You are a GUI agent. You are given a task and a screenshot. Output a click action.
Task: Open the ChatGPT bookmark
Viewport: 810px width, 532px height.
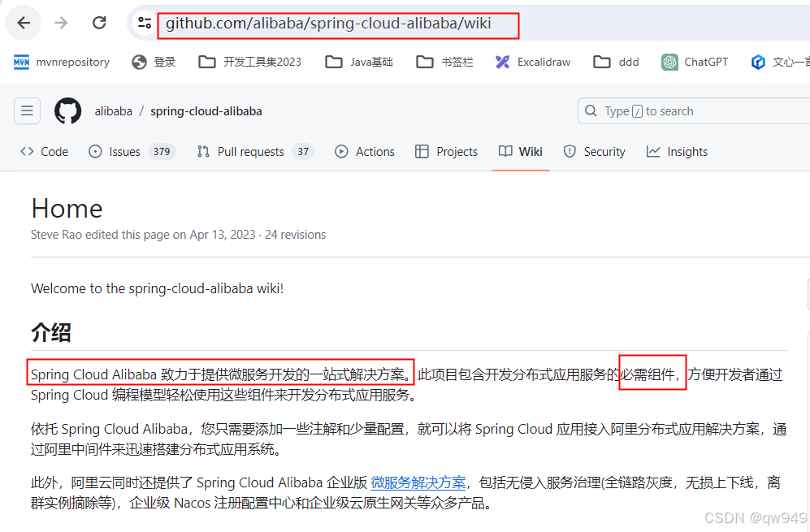(695, 62)
